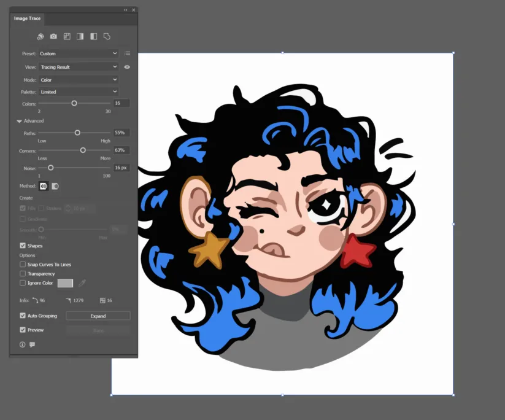
Task: Open the Manage Presets list icon
Action: coord(127,53)
